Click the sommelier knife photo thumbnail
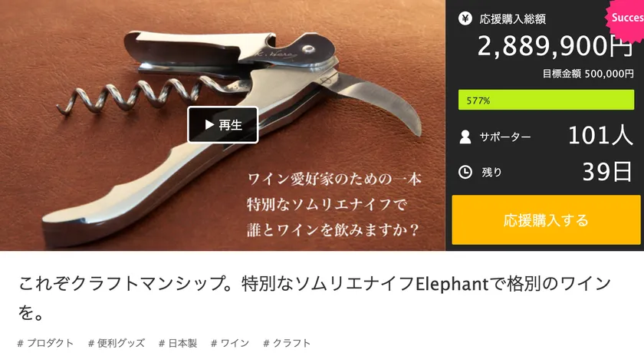This screenshot has width=644, height=356. [x=222, y=125]
